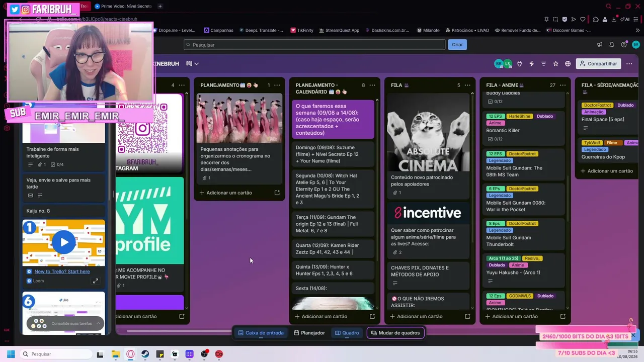Star the board with the star icon
Viewport: 644px width, 362px height.
point(555,64)
